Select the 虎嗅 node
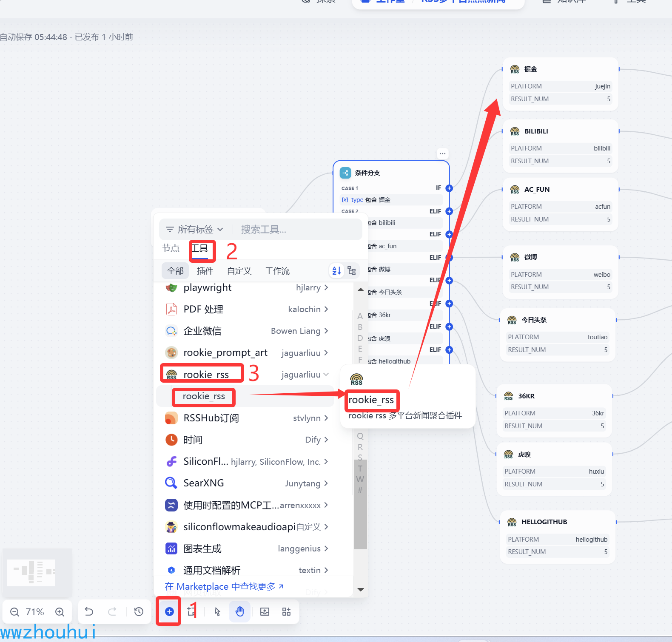 click(554, 469)
